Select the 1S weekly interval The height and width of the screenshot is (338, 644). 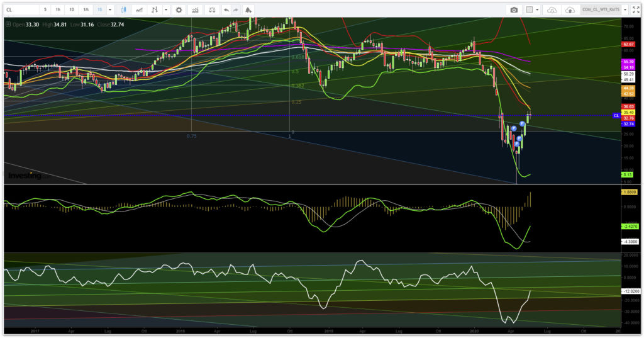pos(99,9)
